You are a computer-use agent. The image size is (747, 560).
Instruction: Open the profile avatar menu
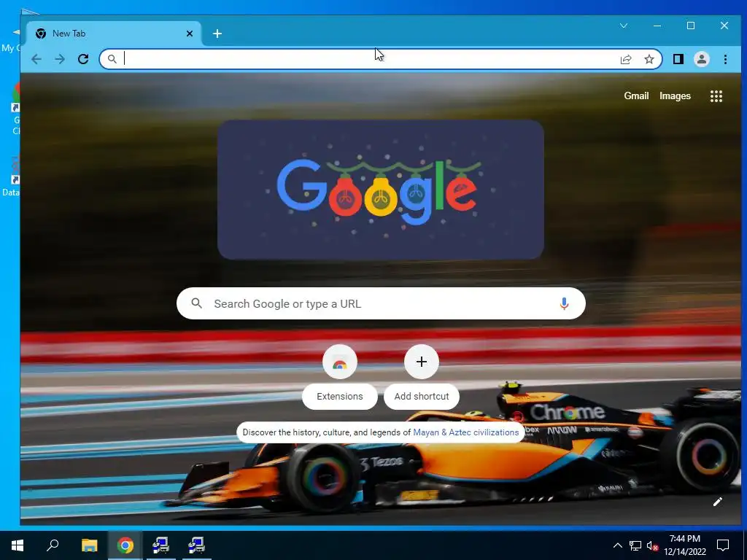coord(701,59)
